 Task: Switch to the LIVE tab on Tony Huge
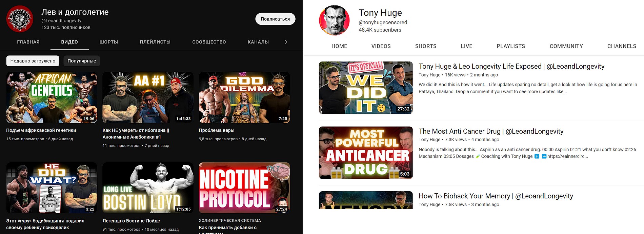pyautogui.click(x=466, y=46)
